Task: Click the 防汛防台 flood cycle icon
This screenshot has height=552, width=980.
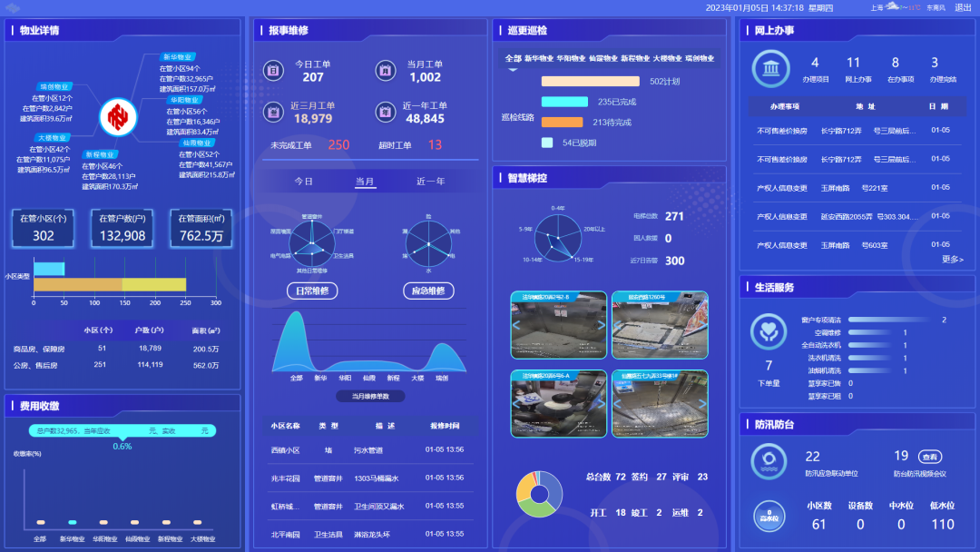Action: pos(769,461)
